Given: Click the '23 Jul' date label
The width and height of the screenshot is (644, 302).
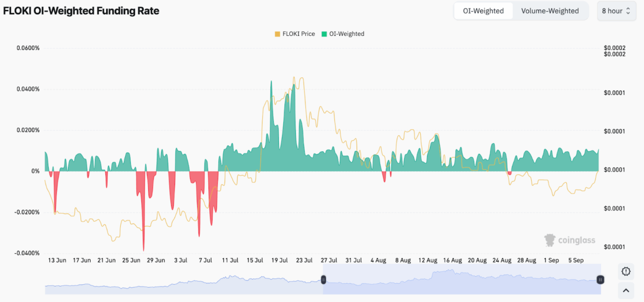Looking at the screenshot, I should (304, 260).
